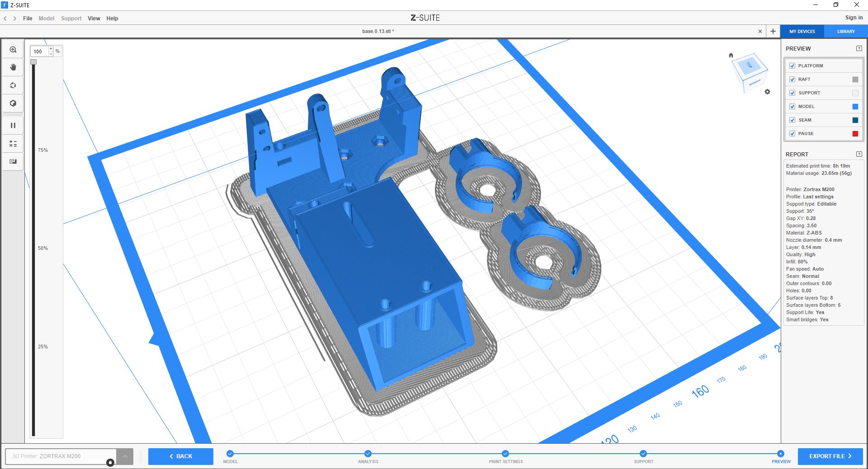Click the 'Estimated print time: 8h 19m' line
This screenshot has height=469, width=868.
point(818,166)
